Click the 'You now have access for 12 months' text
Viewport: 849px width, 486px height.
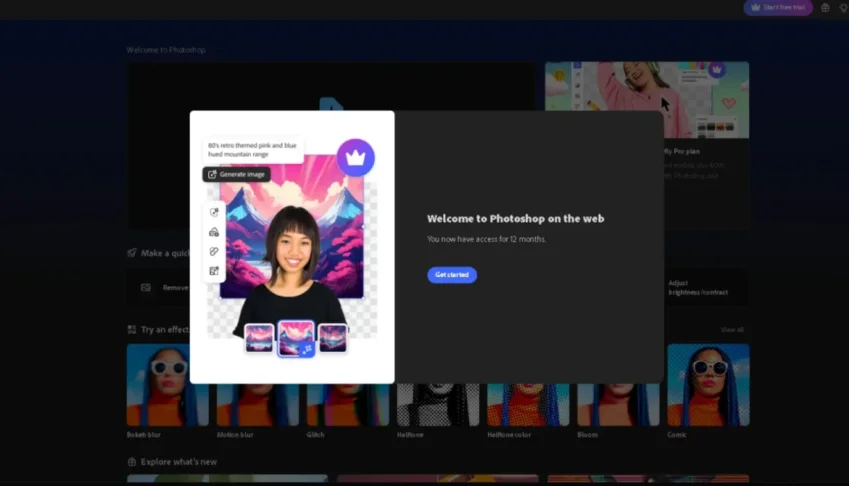[x=486, y=239]
